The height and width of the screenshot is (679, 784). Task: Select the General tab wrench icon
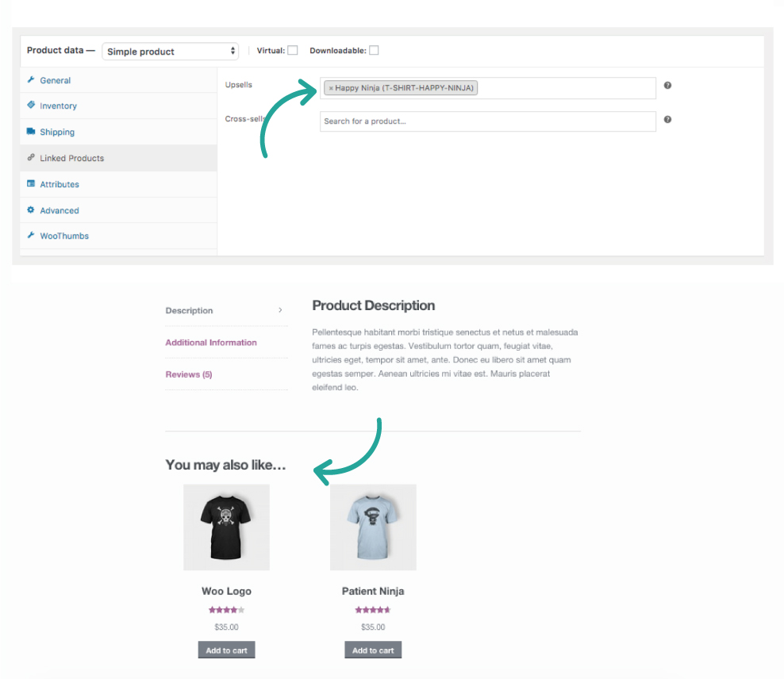30,80
